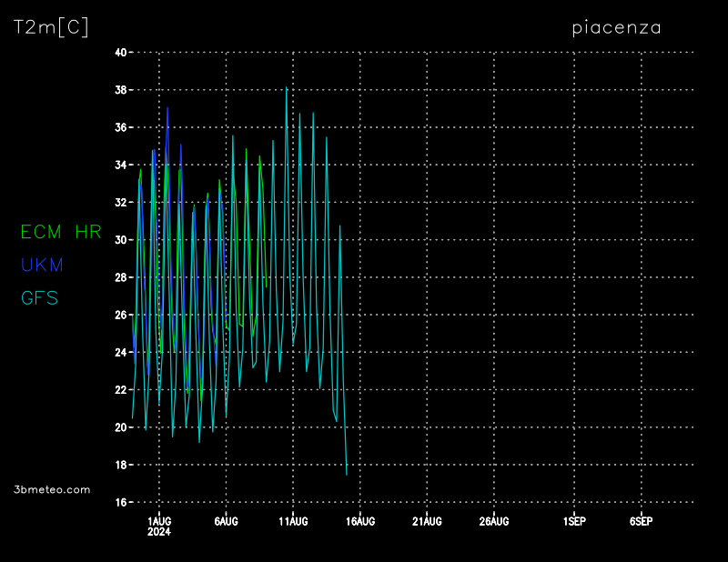Screen dimensions: 728x562
Task: Click the 30 degree y-axis label
Action: coord(120,240)
